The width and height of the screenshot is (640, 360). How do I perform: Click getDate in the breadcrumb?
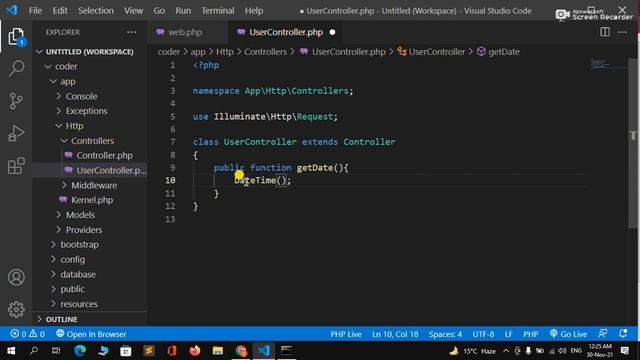504,52
